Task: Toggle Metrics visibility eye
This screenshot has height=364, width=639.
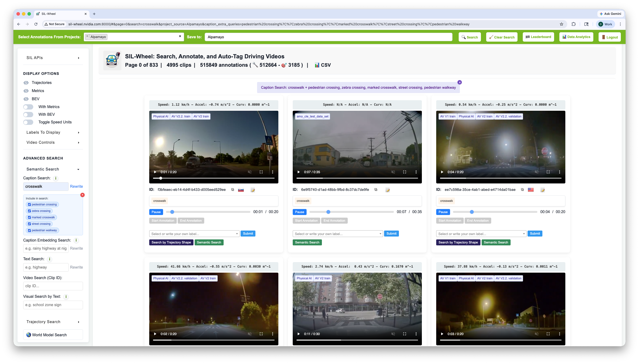Action: [x=26, y=91]
